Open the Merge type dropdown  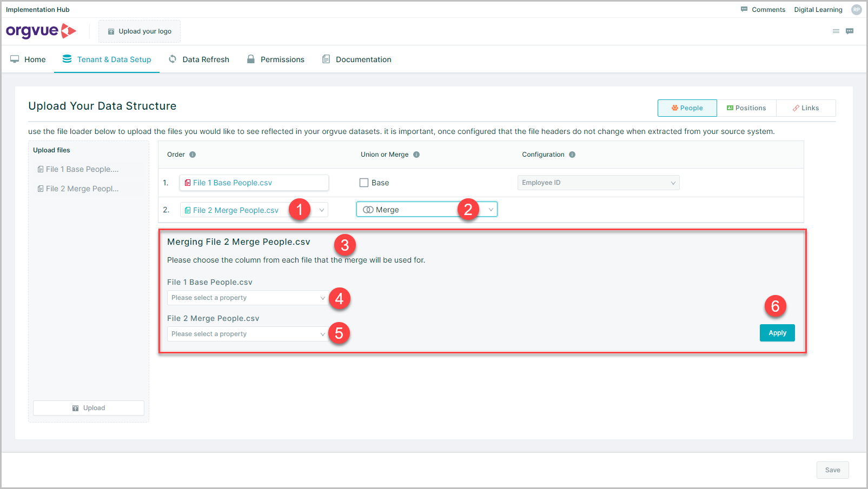point(427,210)
